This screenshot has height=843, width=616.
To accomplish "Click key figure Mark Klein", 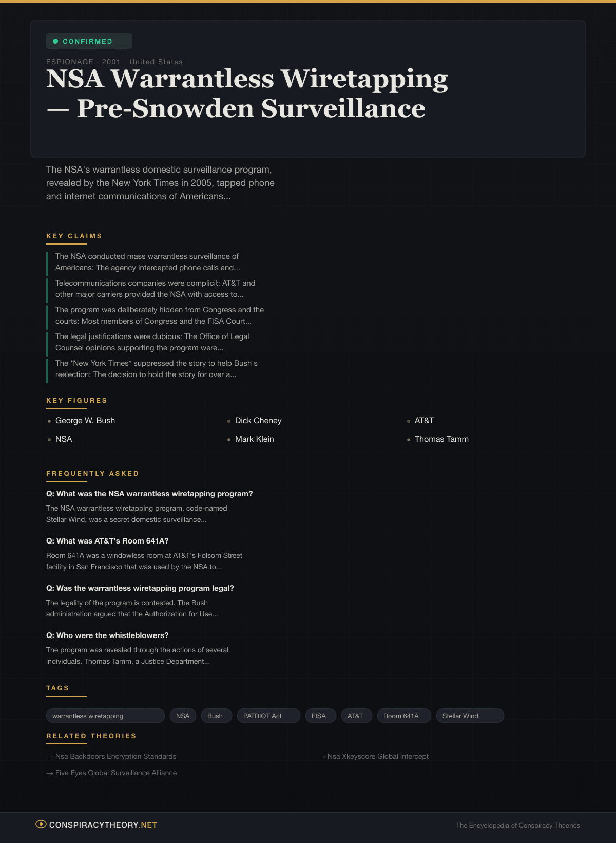I will coord(254,439).
